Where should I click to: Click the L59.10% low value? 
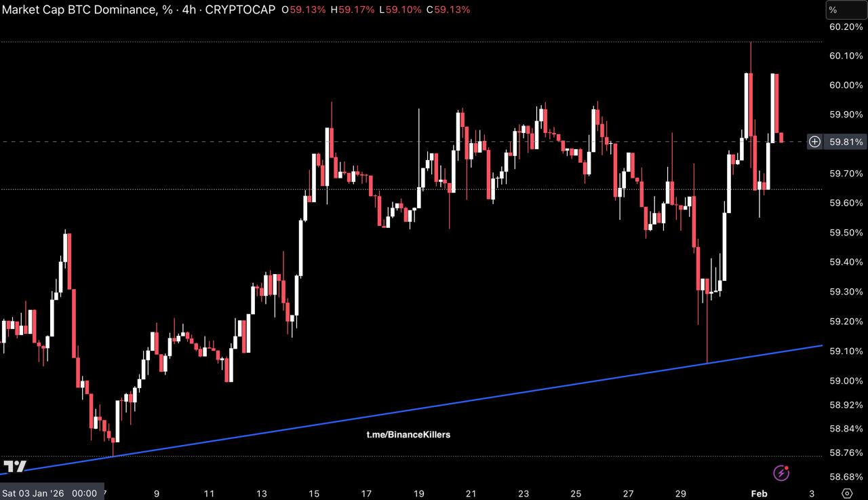pos(400,9)
